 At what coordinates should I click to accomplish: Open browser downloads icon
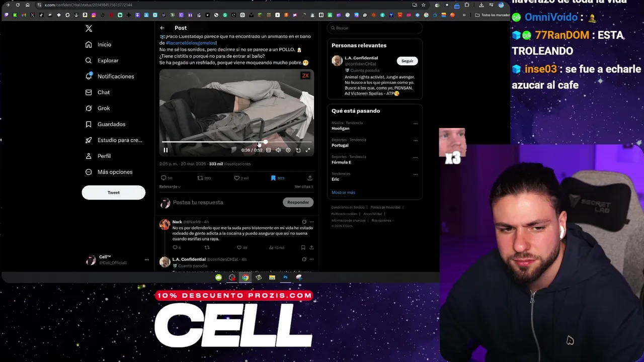point(481,5)
